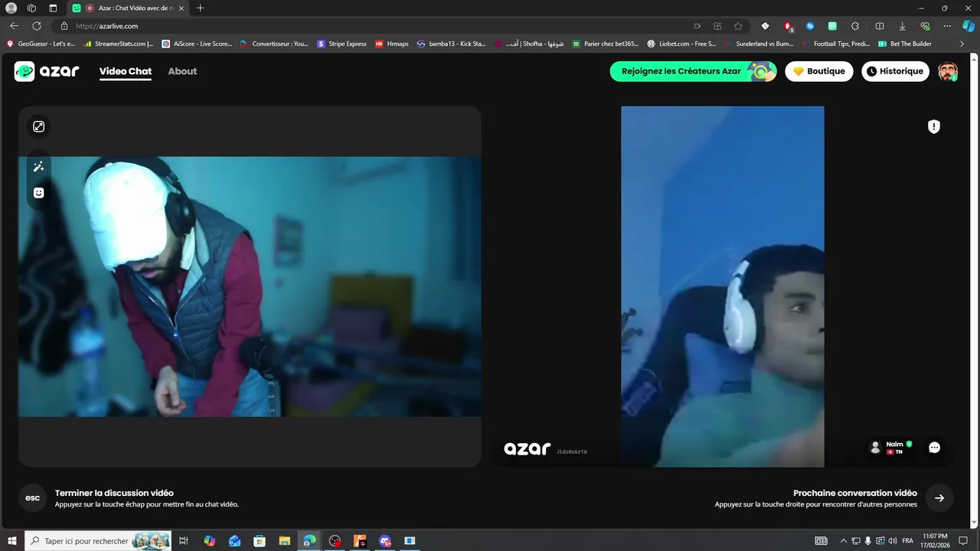The width and height of the screenshot is (980, 551).
Task: Open Hrmaps bookmark
Action: tap(392, 44)
